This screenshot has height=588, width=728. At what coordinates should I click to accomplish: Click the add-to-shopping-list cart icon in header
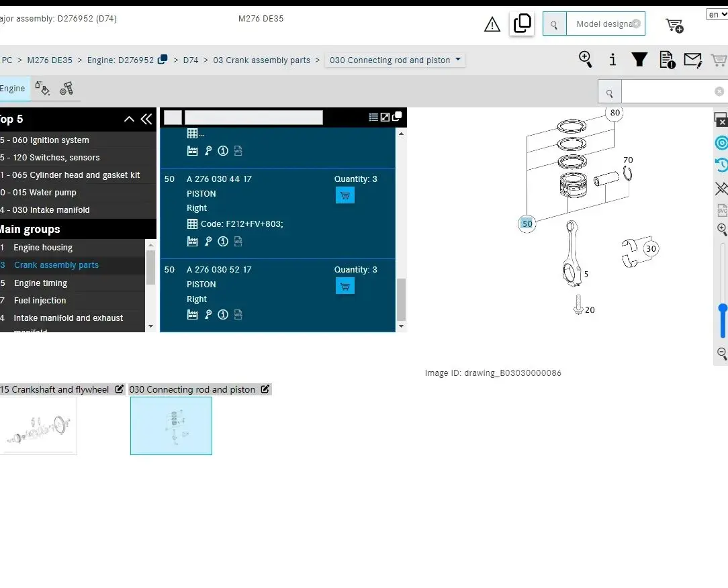point(674,26)
